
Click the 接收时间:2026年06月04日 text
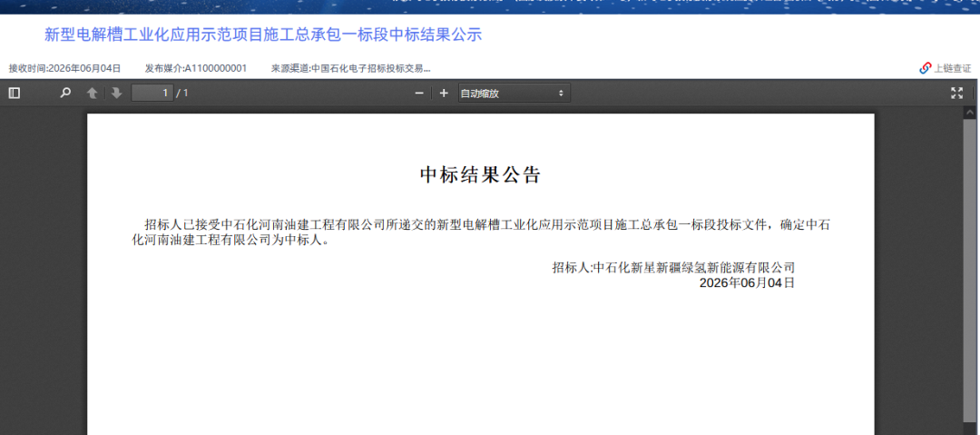coord(64,68)
